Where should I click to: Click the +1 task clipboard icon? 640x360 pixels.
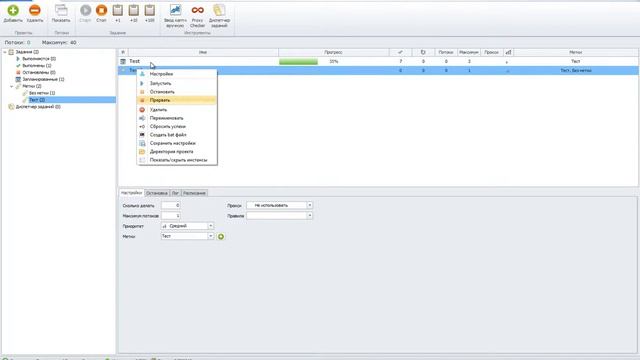[118, 10]
